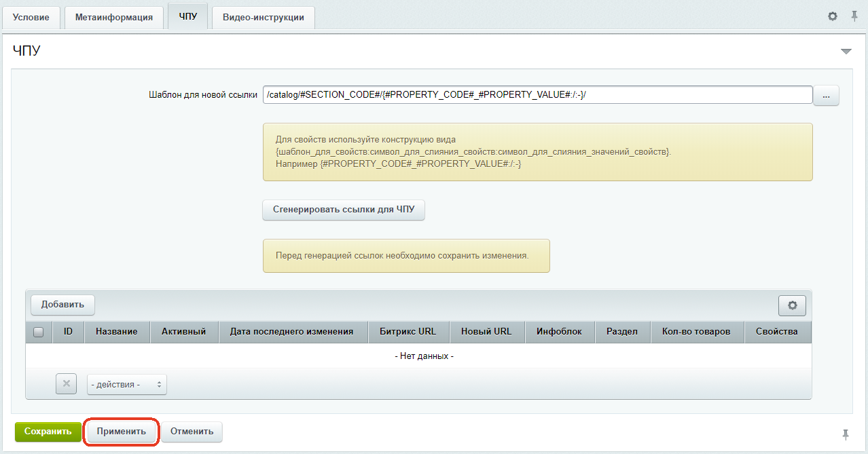Image resolution: width=868 pixels, height=454 pixels.
Task: Click the Применить button
Action: tap(122, 432)
